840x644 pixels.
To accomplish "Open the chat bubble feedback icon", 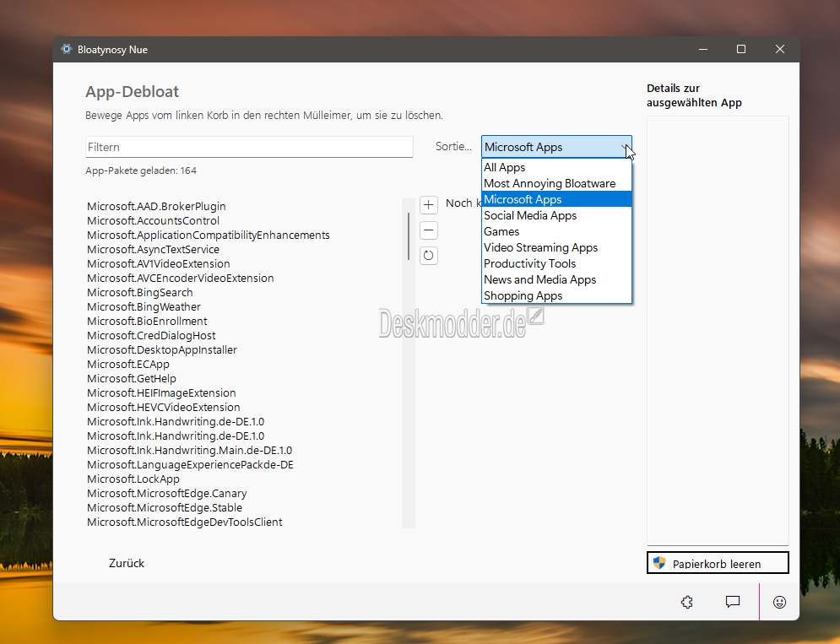I will pyautogui.click(x=732, y=602).
